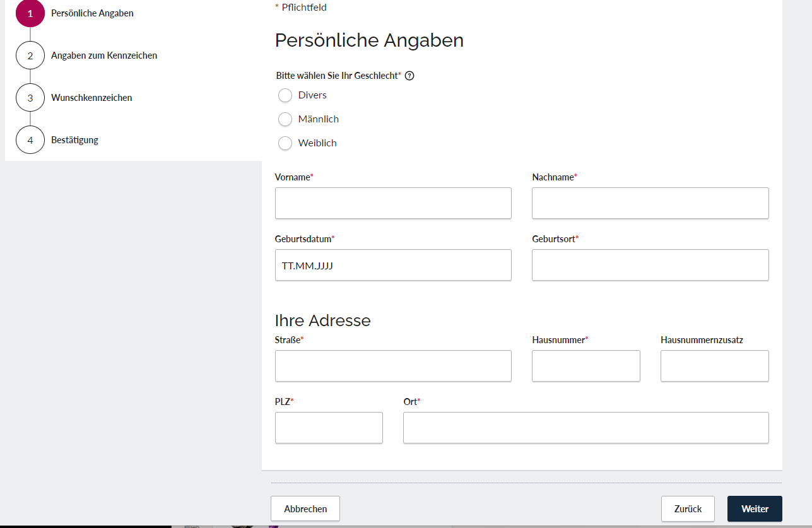The image size is (812, 528).
Task: Click the Straße address field
Action: tap(393, 366)
